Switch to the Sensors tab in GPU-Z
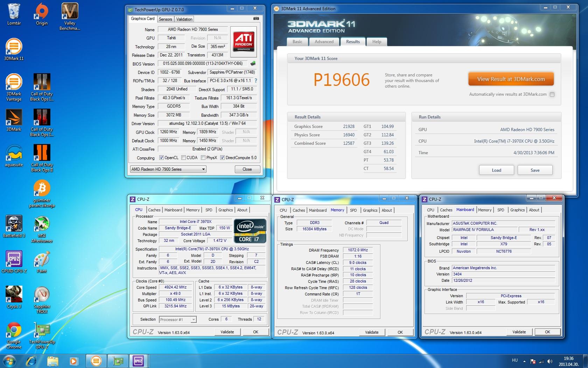This screenshot has width=588, height=368. tap(165, 19)
